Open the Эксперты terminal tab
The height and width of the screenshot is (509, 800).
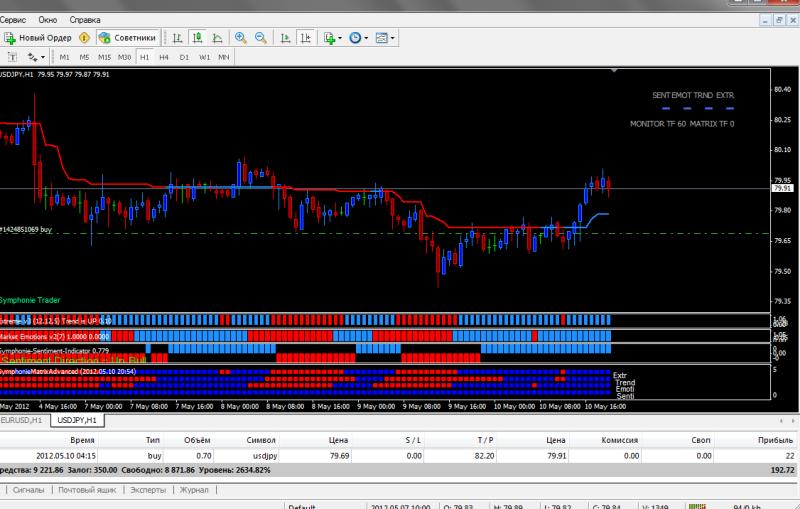point(148,490)
